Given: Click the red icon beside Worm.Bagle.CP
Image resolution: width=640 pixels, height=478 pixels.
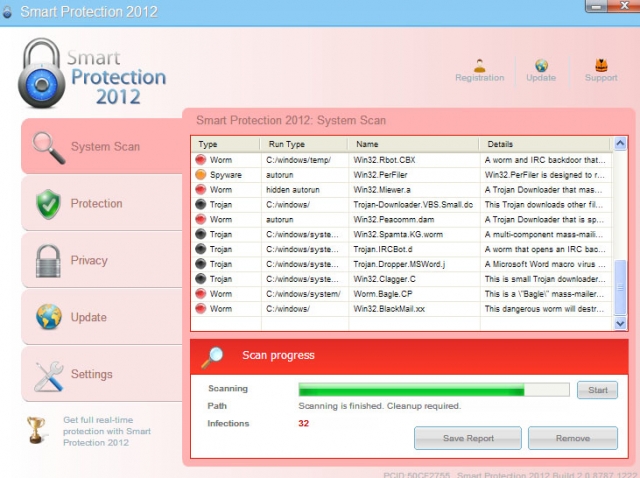Looking at the screenshot, I should pos(200,294).
